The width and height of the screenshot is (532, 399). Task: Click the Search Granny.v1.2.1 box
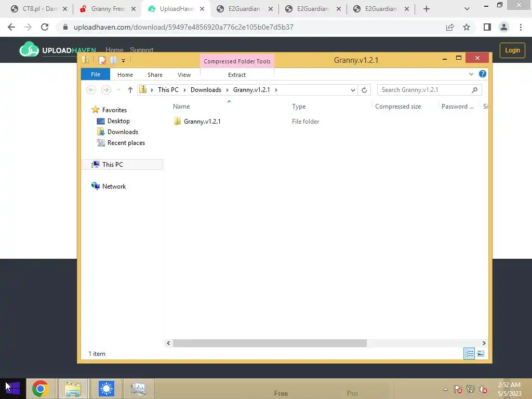tap(429, 90)
